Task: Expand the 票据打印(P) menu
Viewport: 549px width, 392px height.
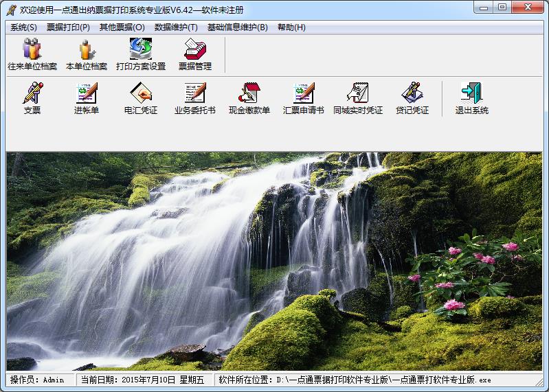Action: [x=68, y=27]
